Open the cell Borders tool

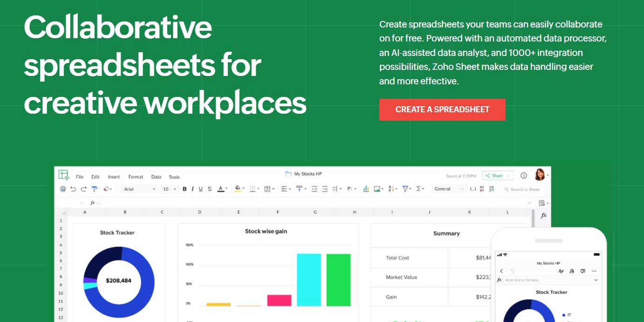tap(254, 189)
